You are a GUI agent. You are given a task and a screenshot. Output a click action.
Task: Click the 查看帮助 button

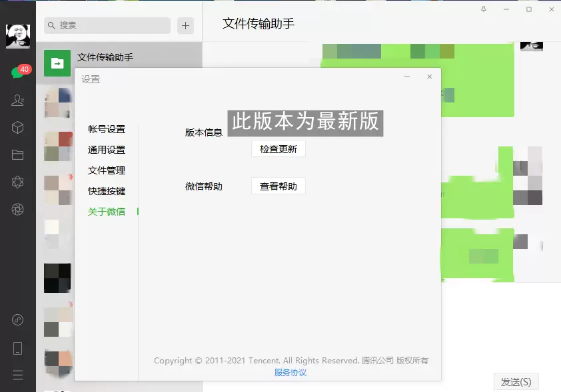[x=279, y=186]
